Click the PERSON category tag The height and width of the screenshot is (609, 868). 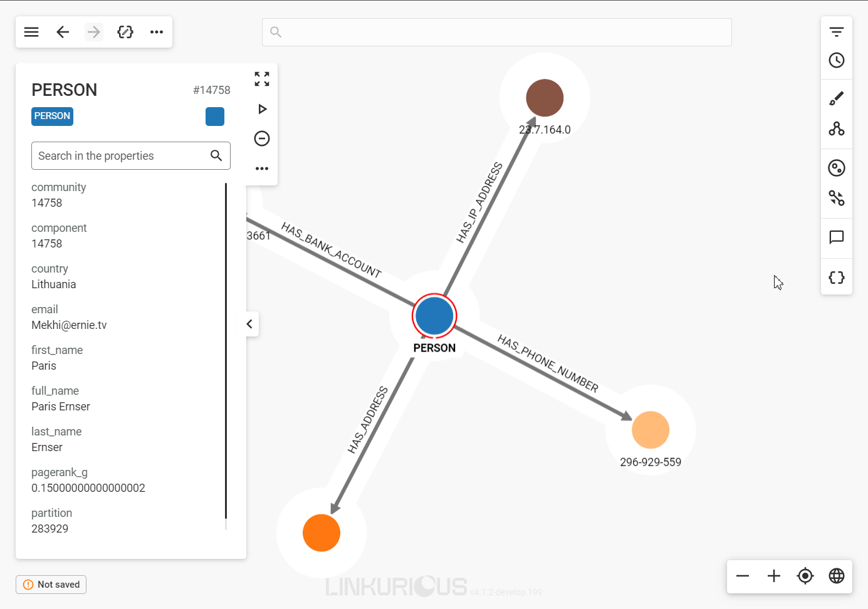(52, 116)
